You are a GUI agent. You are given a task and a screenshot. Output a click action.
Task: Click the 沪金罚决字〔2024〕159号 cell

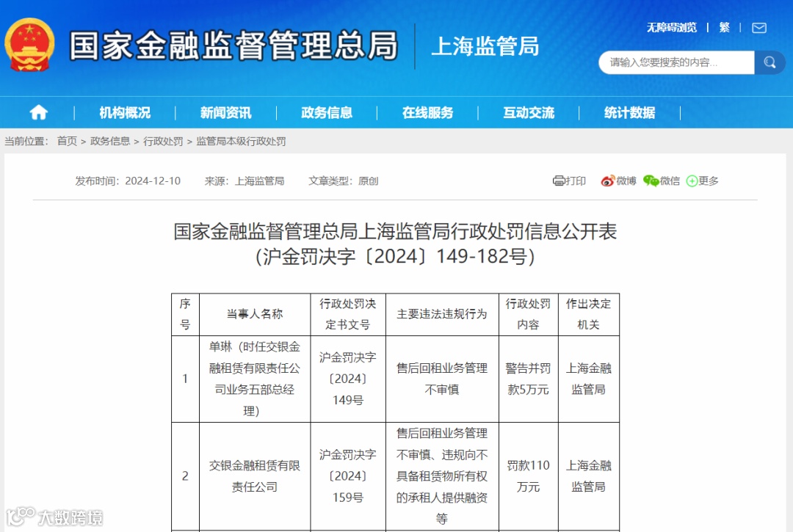348,476
